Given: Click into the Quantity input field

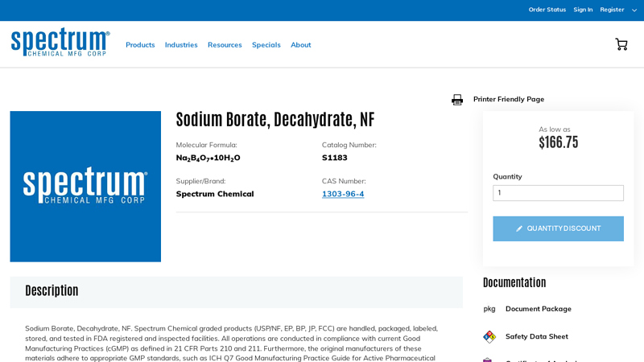Looking at the screenshot, I should pyautogui.click(x=558, y=193).
